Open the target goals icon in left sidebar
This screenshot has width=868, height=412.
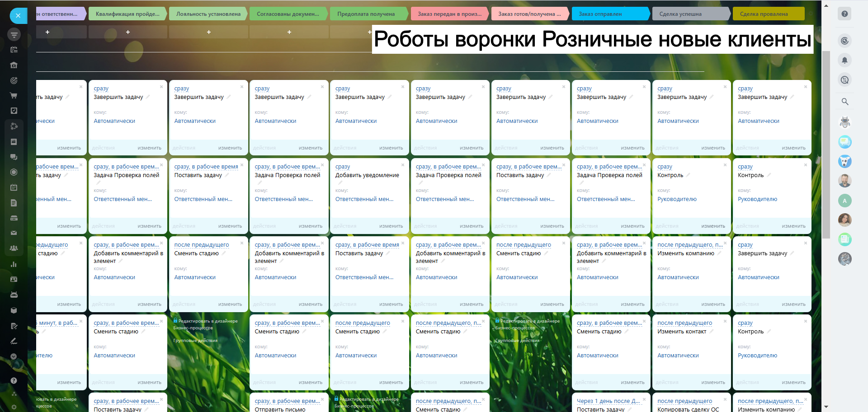tap(14, 80)
